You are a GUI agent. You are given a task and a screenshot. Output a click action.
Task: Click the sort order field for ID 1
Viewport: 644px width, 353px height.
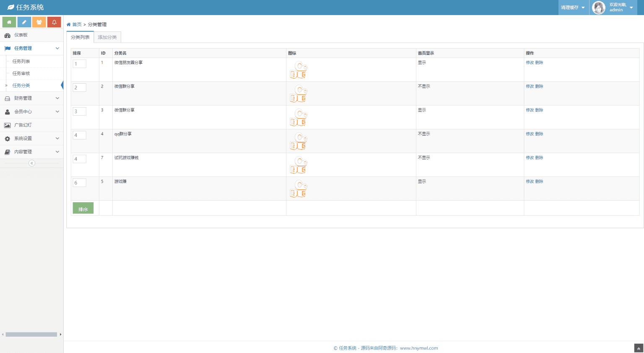[80, 64]
